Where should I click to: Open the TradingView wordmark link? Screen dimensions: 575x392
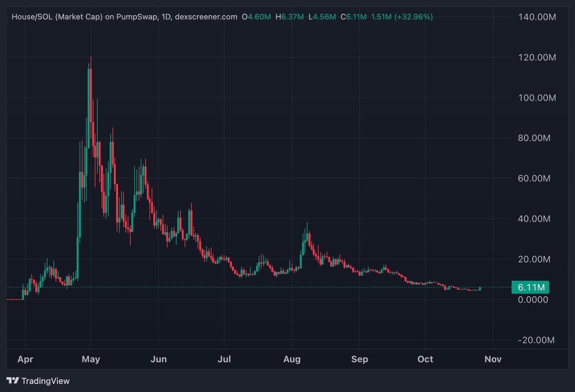46,381
